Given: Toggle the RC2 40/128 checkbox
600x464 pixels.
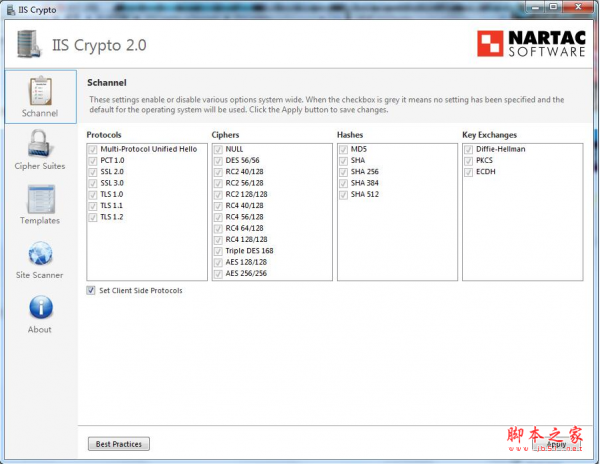Looking at the screenshot, I should (218, 172).
